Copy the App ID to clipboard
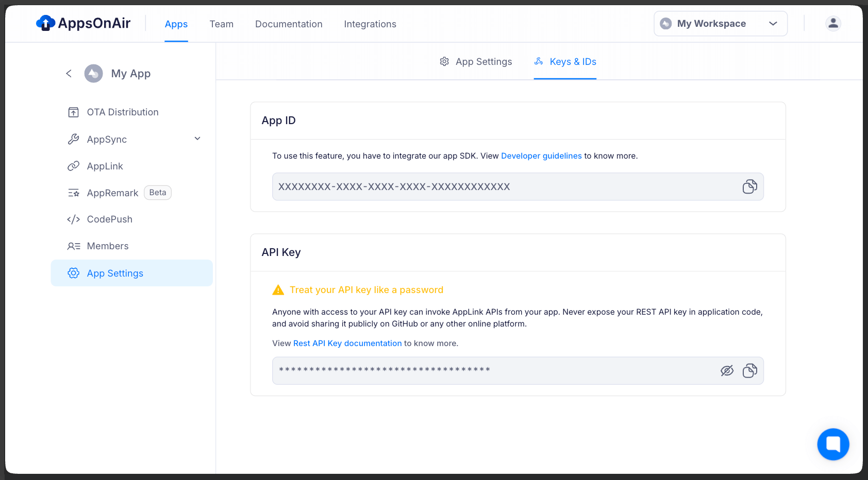Screen dimensions: 868x480 coord(749,186)
